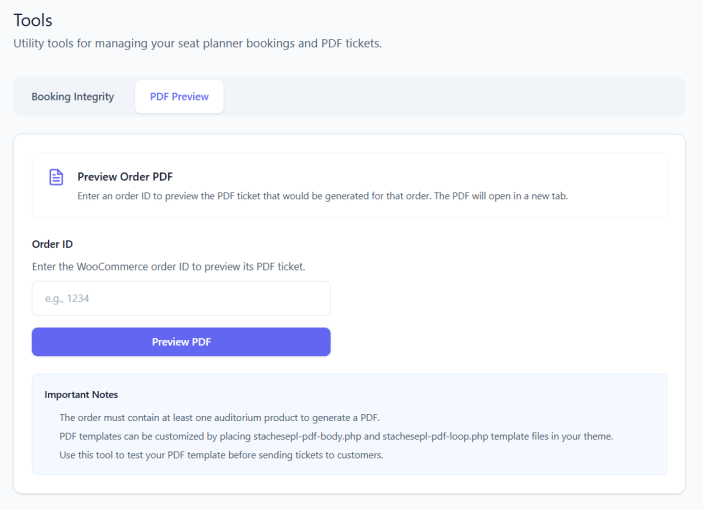Click the note about auditorium product requirement
This screenshot has height=510, width=703.
pyautogui.click(x=219, y=418)
